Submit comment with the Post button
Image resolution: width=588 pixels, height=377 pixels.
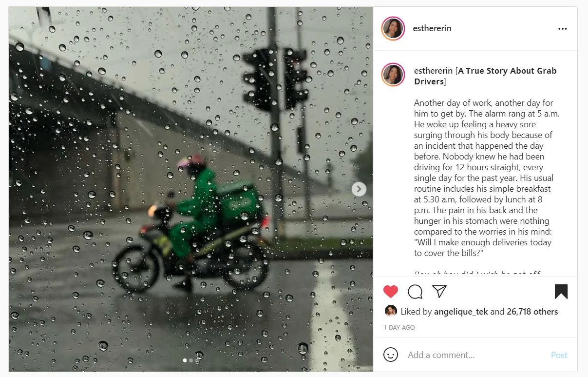click(559, 355)
